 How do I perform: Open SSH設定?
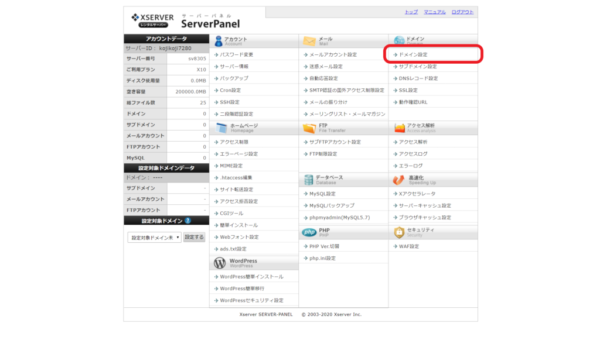(x=230, y=102)
